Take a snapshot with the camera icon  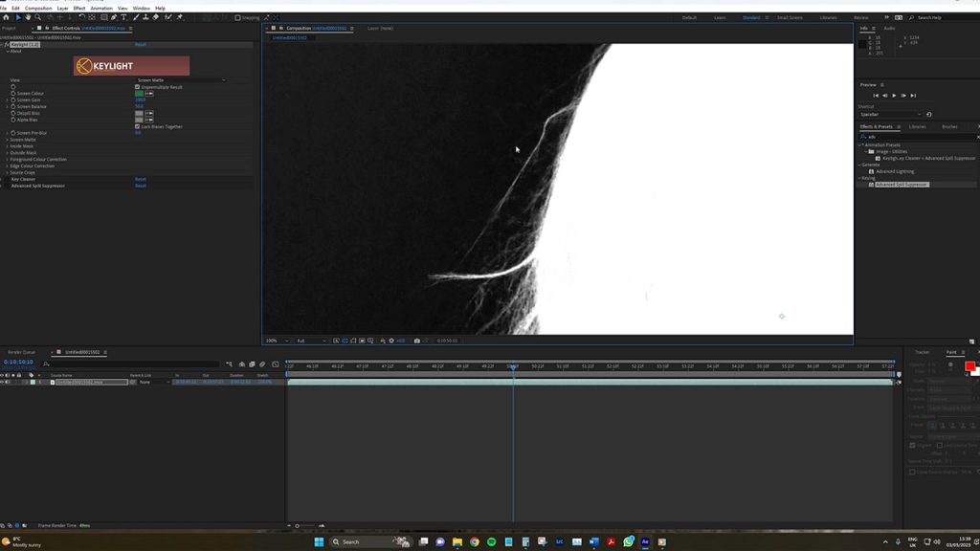click(417, 341)
